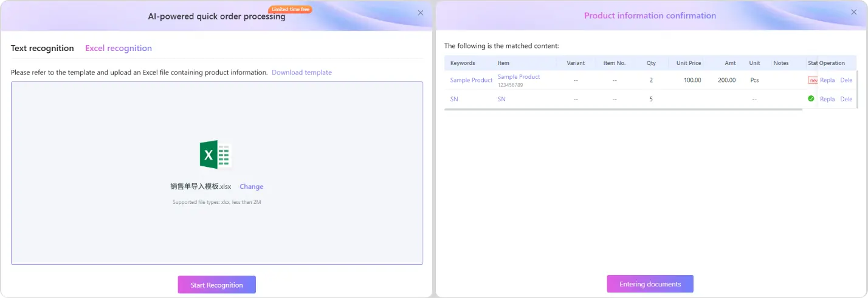868x298 pixels.
Task: Click the Entering documents button
Action: pos(650,284)
